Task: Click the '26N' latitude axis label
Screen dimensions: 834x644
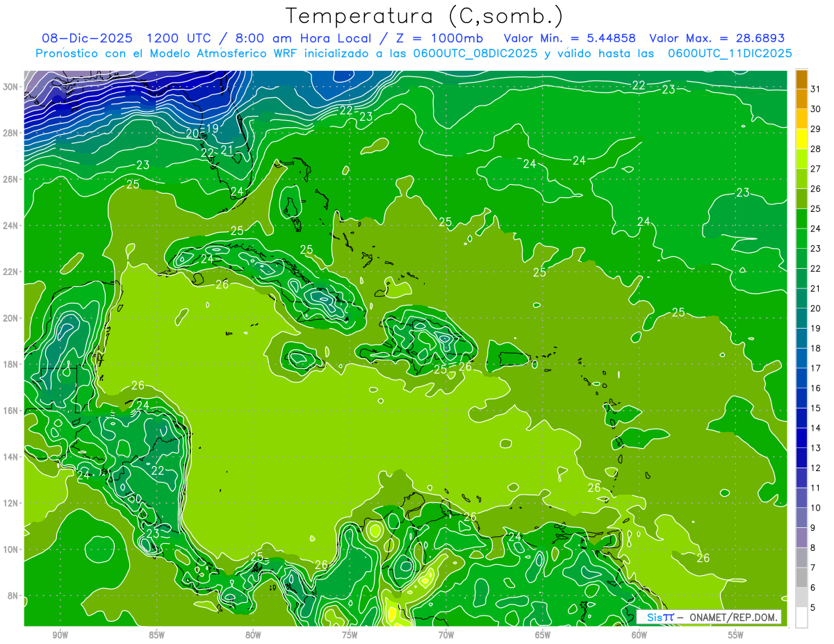Action: coord(12,179)
